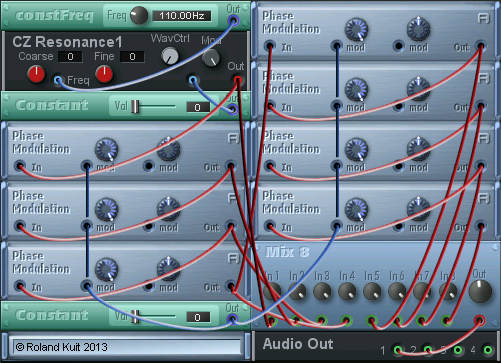Click the Mix 8 red output jack
The height and width of the screenshot is (363, 501).
coord(480,320)
